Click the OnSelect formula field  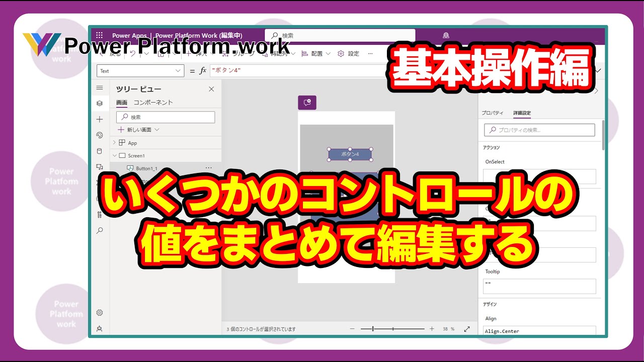coord(539,176)
